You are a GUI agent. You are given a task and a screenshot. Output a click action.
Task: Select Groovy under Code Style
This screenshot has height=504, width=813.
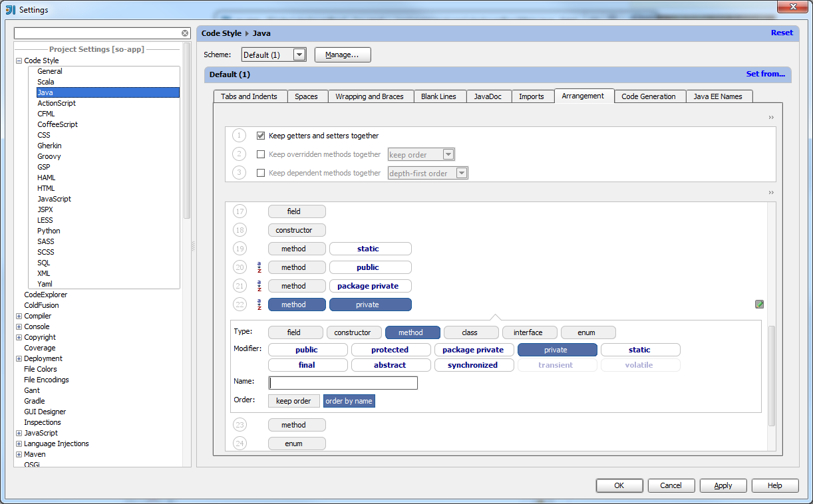(49, 156)
